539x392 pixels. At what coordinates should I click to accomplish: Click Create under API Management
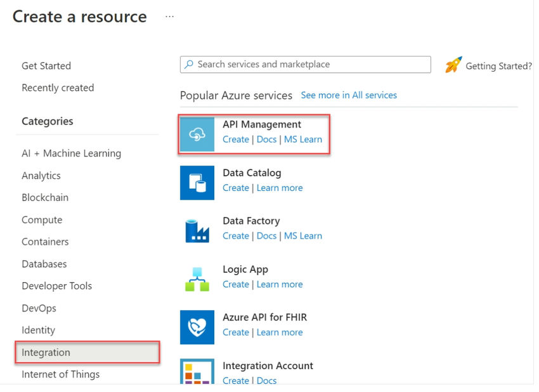point(235,140)
